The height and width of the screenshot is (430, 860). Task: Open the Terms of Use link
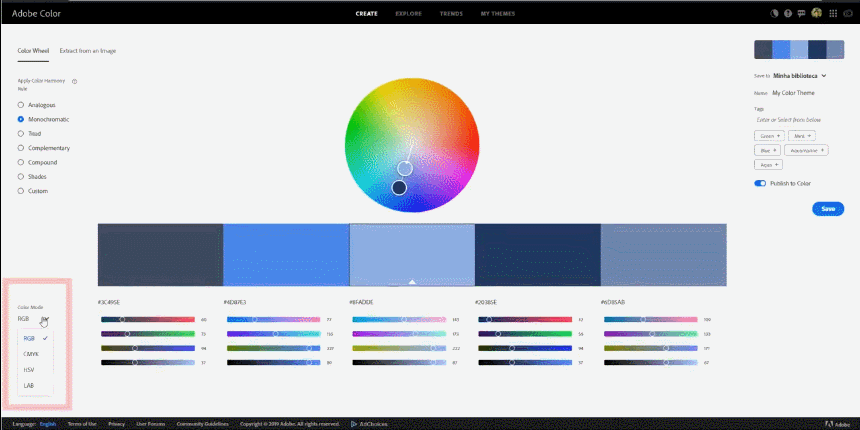pyautogui.click(x=82, y=424)
